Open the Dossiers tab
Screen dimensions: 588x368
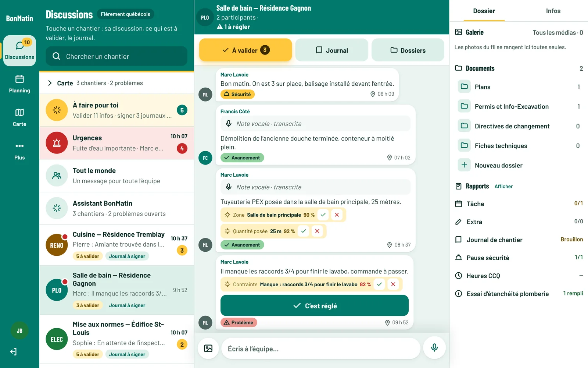(408, 50)
